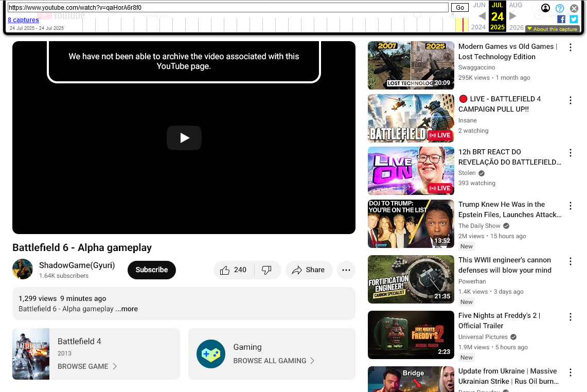
Task: Browse all gaming chevron
Action: click(x=313, y=361)
